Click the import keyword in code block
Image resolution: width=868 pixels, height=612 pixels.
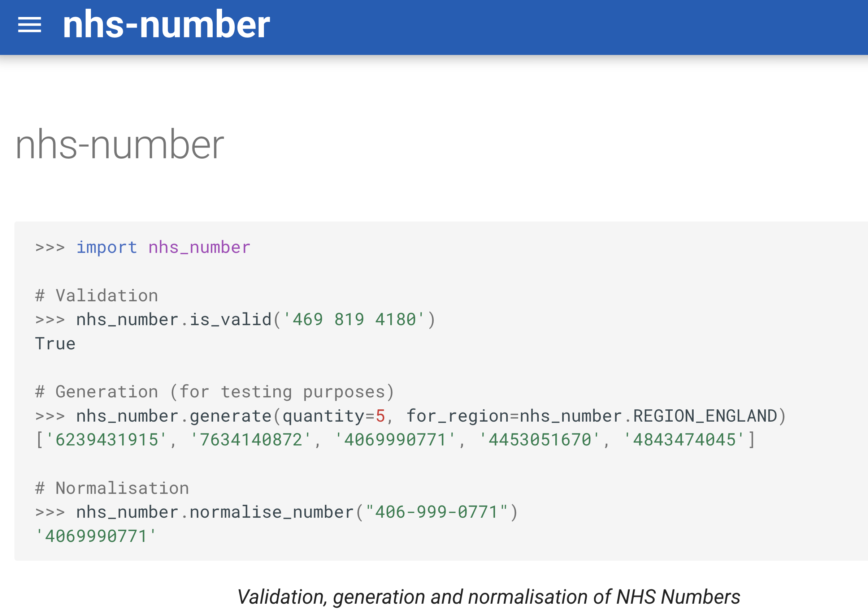[x=107, y=247]
